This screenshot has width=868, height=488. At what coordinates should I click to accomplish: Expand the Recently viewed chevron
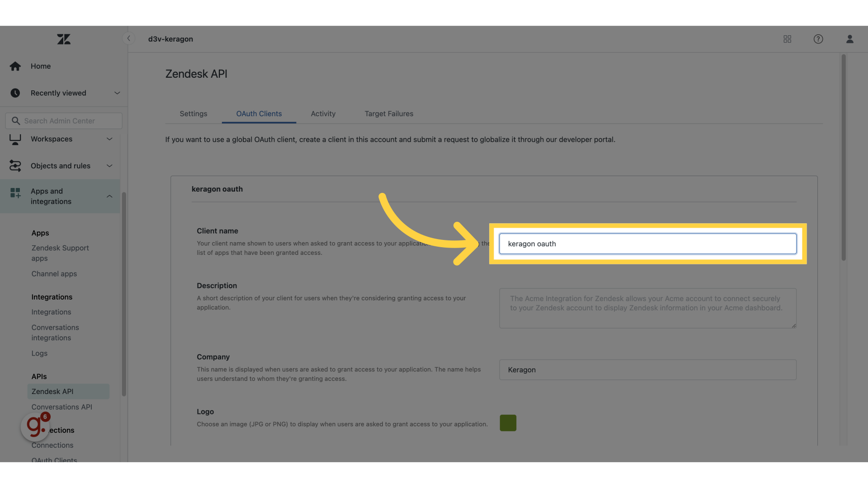(117, 93)
